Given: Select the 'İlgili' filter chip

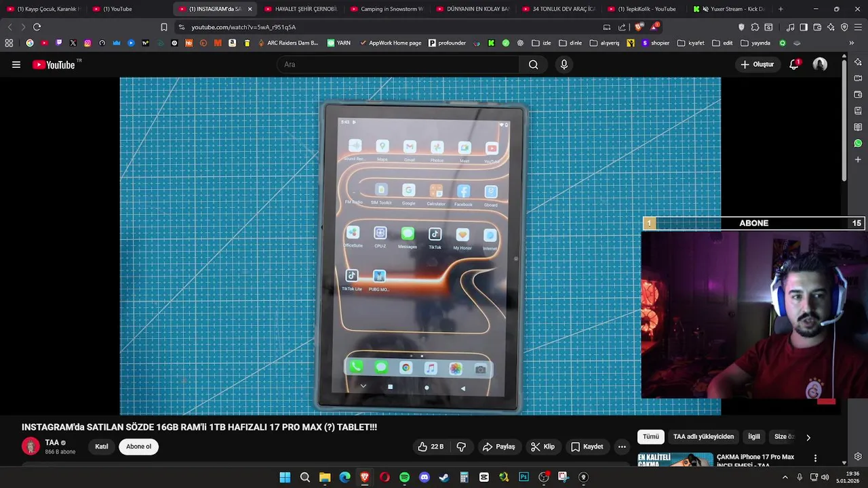Looking at the screenshot, I should pyautogui.click(x=754, y=437).
